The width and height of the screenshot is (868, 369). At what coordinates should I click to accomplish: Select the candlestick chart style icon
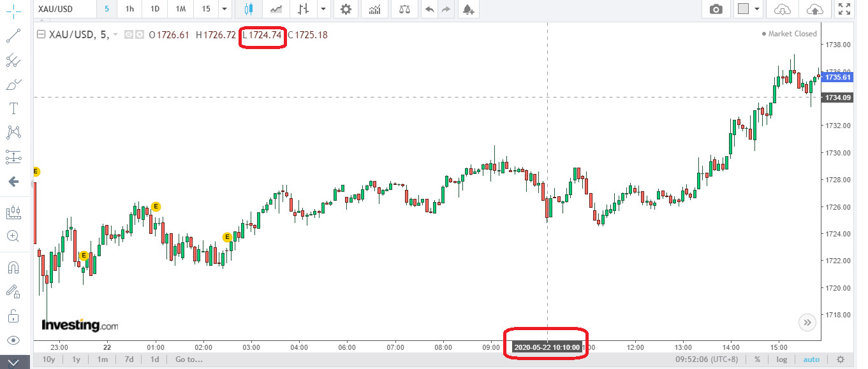click(249, 9)
